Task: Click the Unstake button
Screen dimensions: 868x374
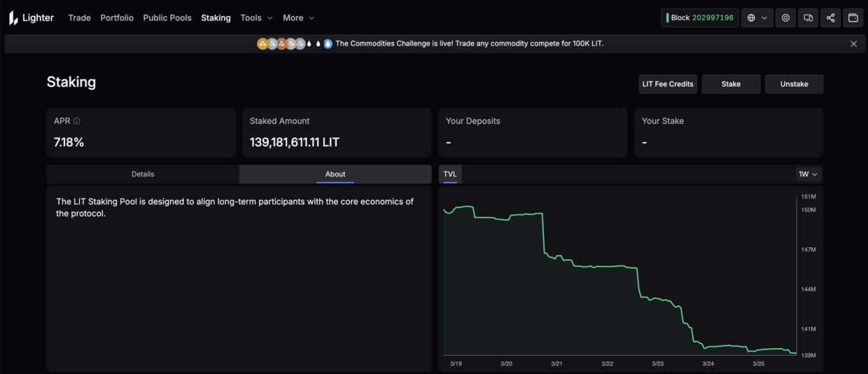Action: pyautogui.click(x=794, y=84)
